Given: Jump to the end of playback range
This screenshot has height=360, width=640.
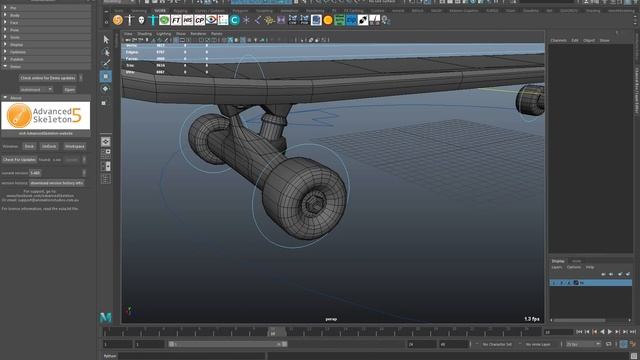Looking at the screenshot, I should pos(633,332).
